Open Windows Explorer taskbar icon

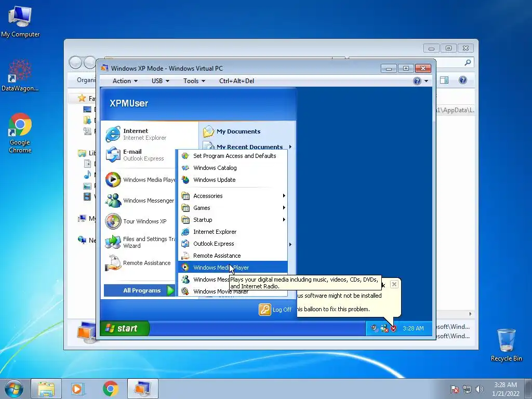click(46, 389)
